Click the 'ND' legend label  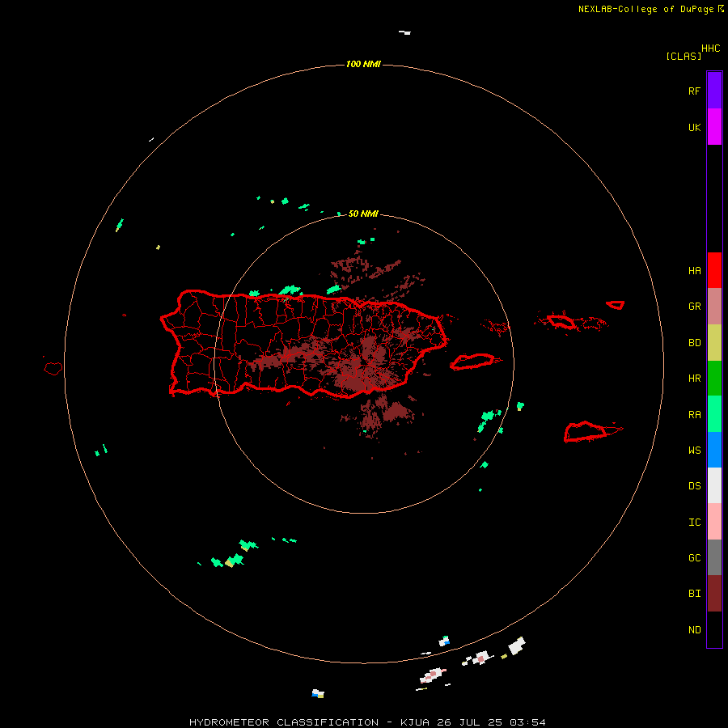click(x=695, y=629)
